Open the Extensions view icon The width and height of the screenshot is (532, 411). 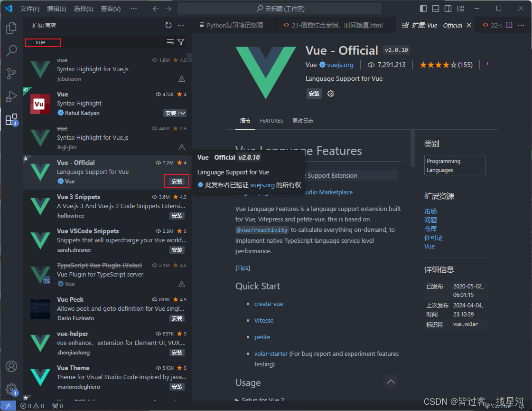point(11,120)
